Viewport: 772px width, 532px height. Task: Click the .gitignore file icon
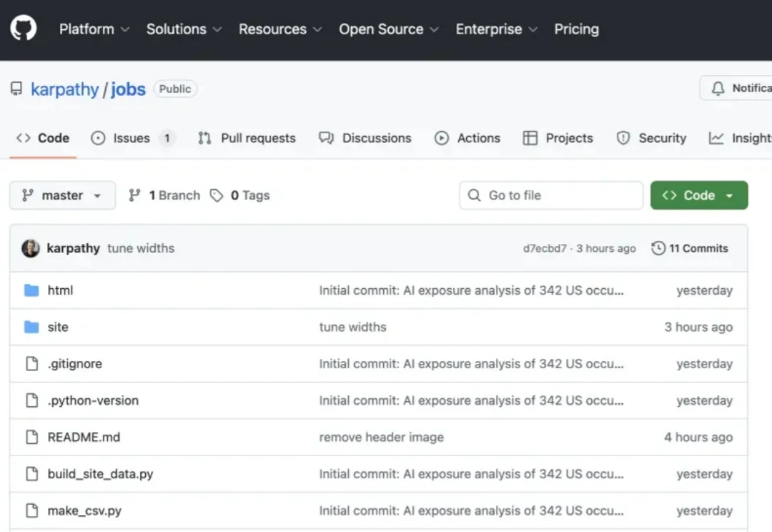tap(31, 364)
